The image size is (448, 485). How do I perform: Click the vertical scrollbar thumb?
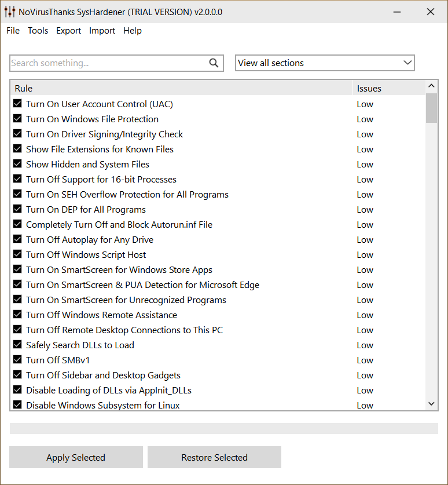pos(431,108)
